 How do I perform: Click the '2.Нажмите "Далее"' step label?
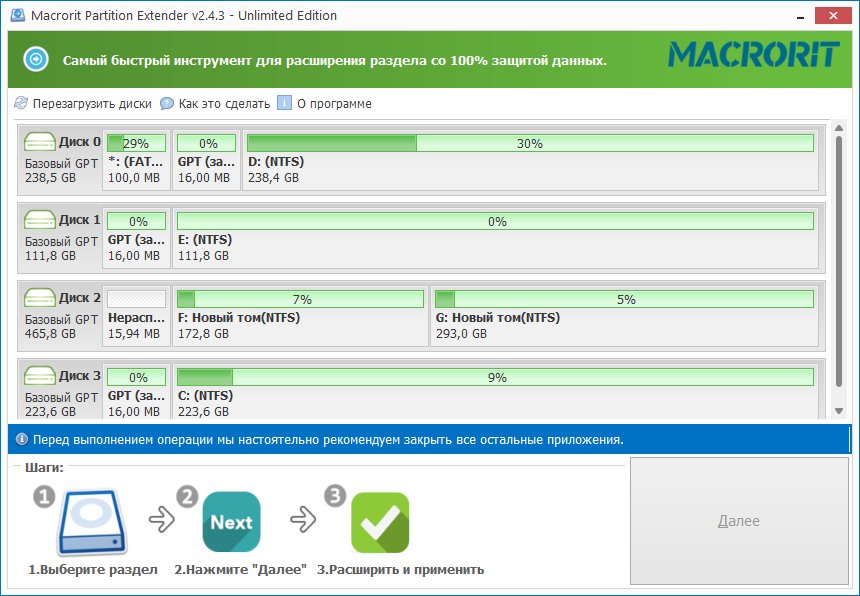tap(240, 570)
